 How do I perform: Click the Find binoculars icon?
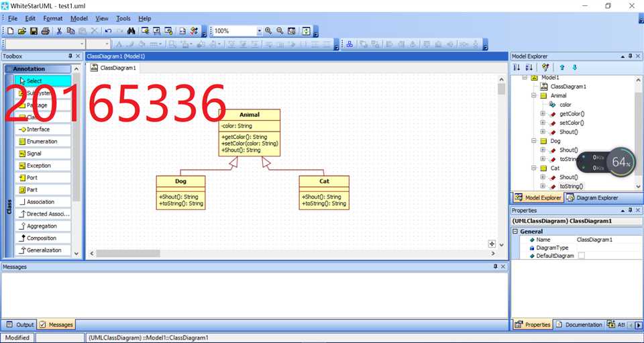coord(131,31)
